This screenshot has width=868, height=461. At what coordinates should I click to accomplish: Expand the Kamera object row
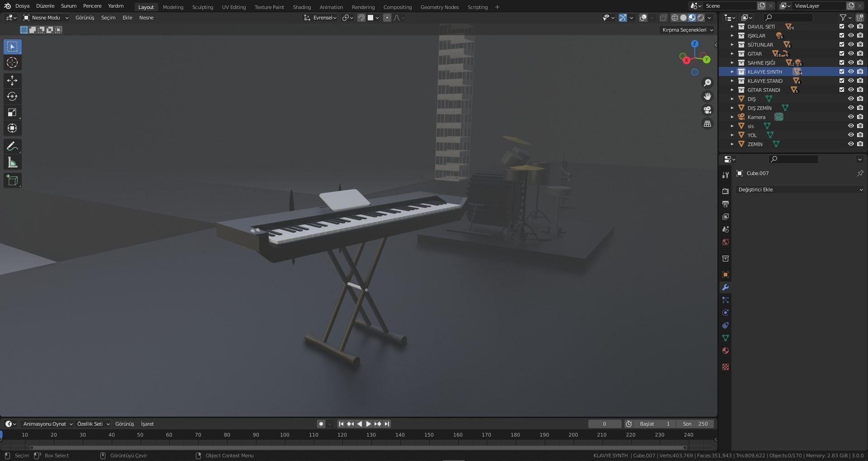[732, 117]
